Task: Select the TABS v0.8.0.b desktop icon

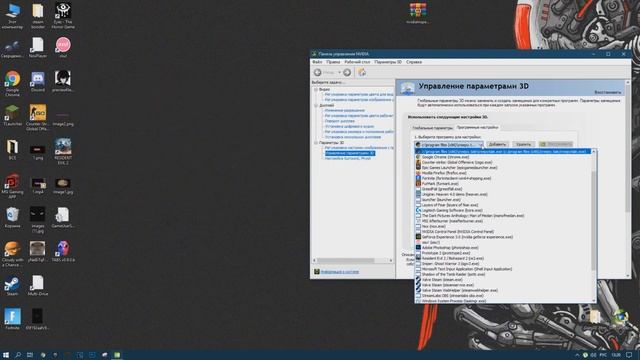Action: click(63, 251)
